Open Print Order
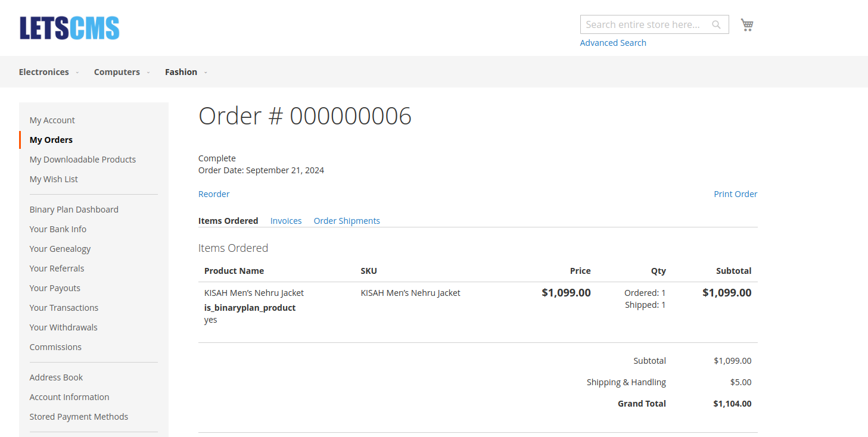Image resolution: width=868 pixels, height=437 pixels. [x=735, y=193]
